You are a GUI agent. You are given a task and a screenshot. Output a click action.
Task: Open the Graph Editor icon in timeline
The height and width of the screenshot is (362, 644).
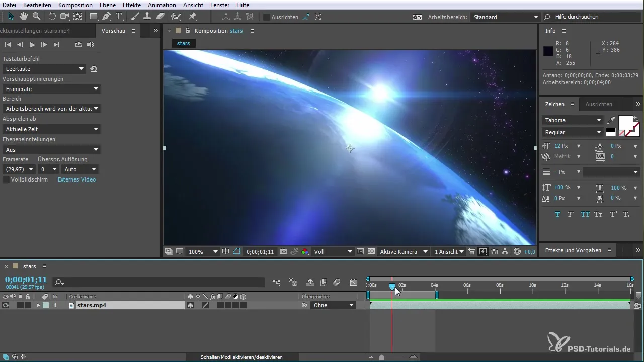coord(354,283)
